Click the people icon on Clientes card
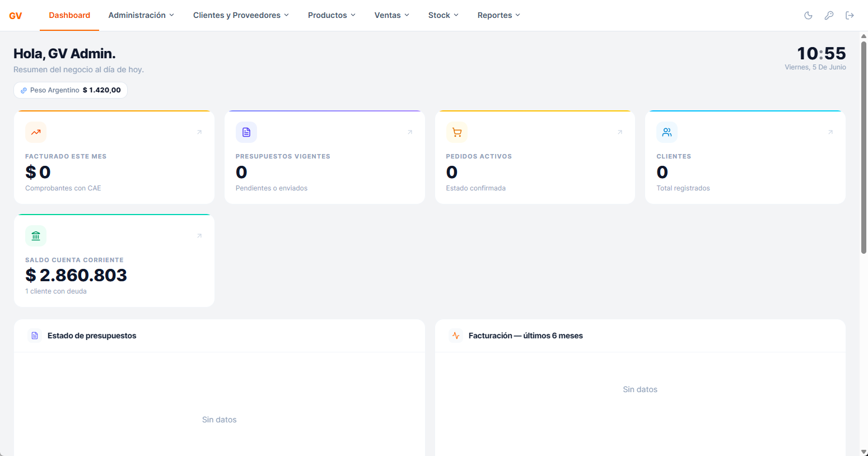 point(667,132)
